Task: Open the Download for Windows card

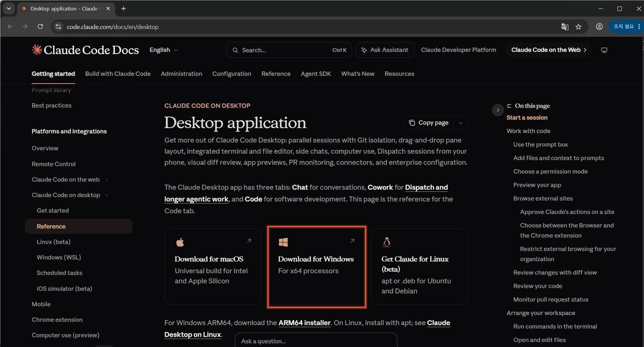Action: click(316, 266)
